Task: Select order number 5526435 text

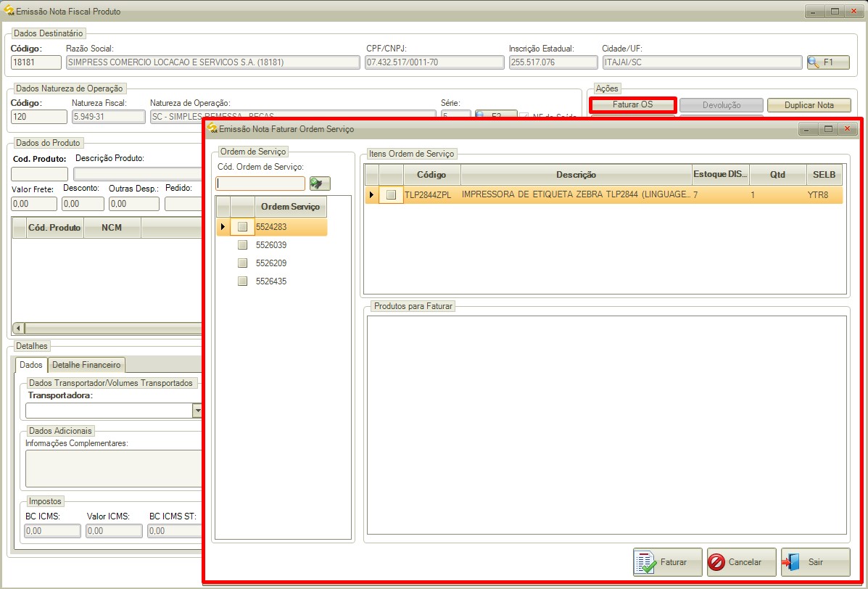Action: tap(271, 281)
